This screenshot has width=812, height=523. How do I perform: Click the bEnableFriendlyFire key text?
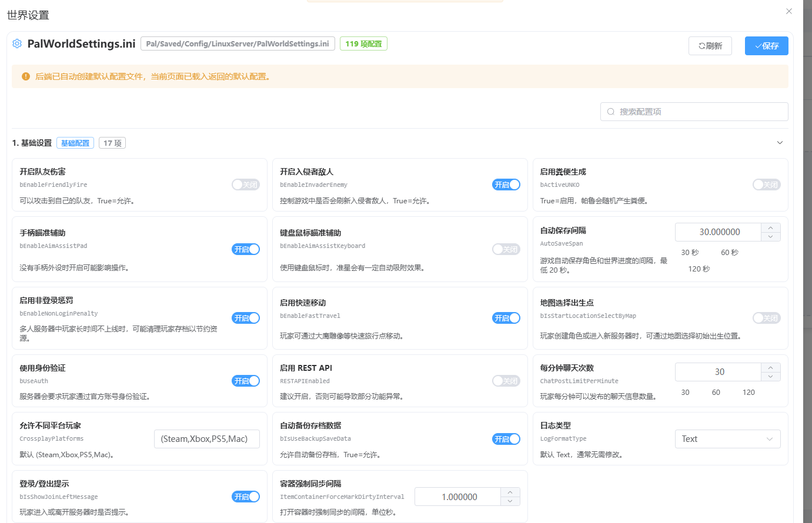click(x=54, y=185)
